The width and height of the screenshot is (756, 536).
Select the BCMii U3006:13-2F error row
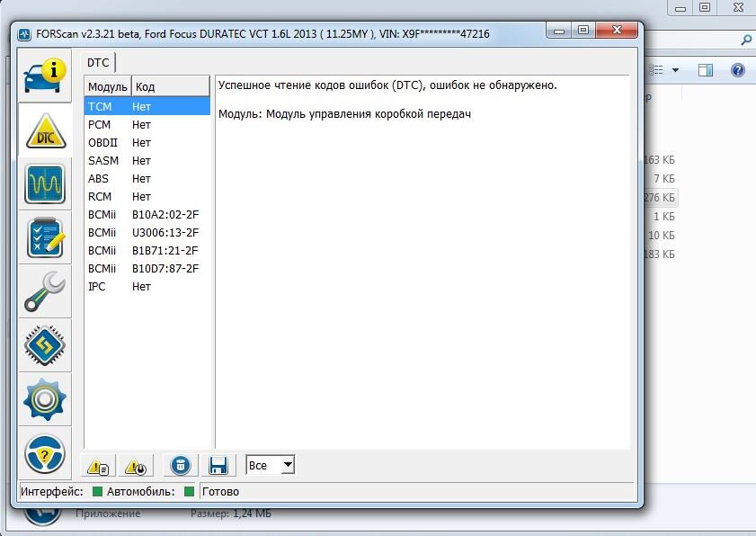tap(147, 233)
